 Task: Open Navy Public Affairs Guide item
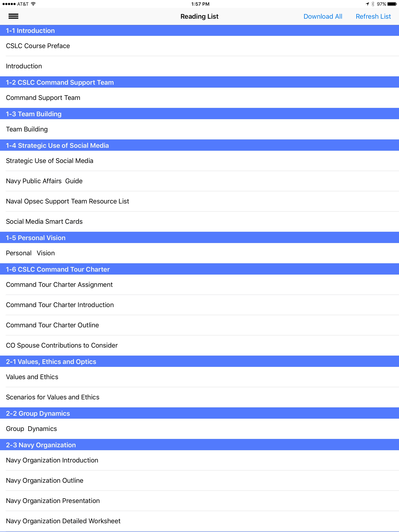pyautogui.click(x=199, y=181)
